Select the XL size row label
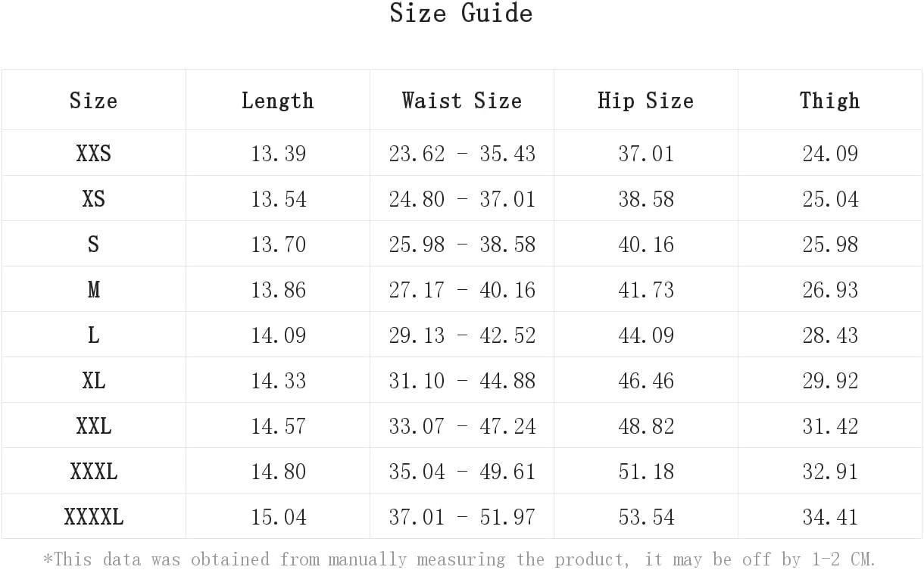The height and width of the screenshot is (570, 924). [93, 380]
